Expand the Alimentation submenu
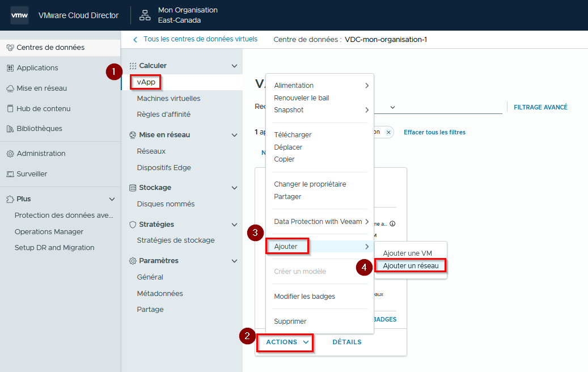Screen dimensions: 588x372 click(320, 86)
